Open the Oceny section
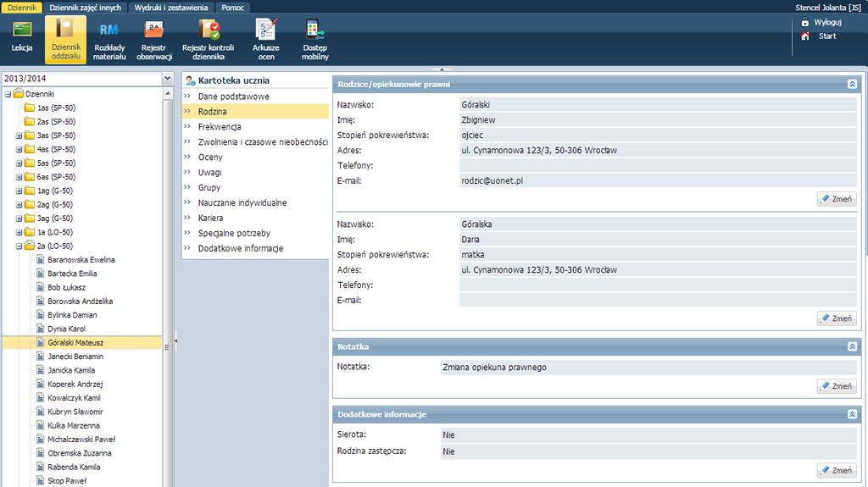The width and height of the screenshot is (868, 487). point(210,158)
